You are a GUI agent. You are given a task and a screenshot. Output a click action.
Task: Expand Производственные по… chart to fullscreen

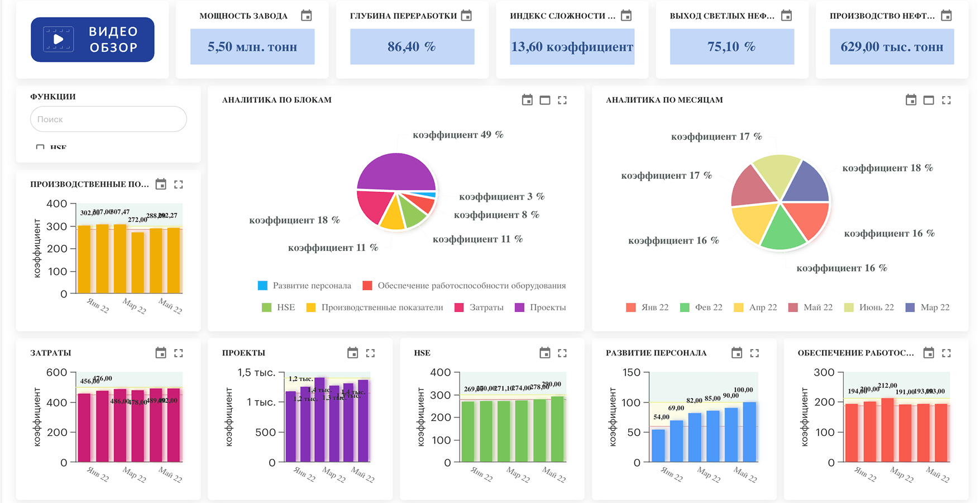point(179,184)
